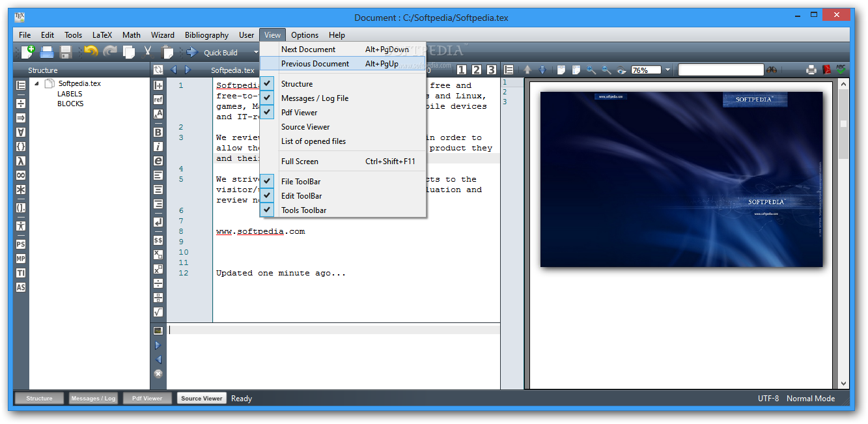Screen dimensions: 868x424
Task: Open the 76% zoom level dropdown
Action: (667, 70)
